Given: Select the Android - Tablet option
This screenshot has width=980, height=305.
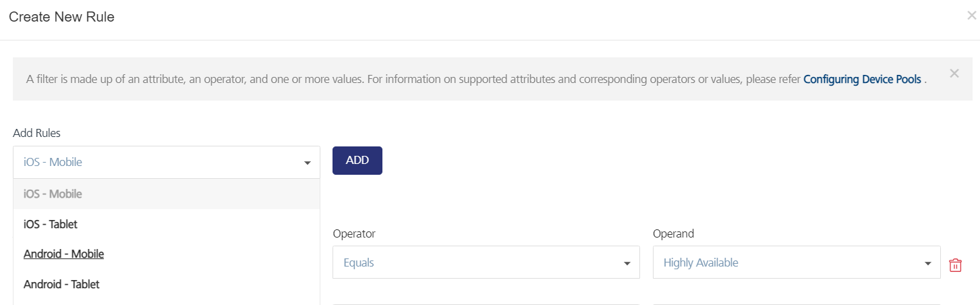Looking at the screenshot, I should tap(61, 284).
